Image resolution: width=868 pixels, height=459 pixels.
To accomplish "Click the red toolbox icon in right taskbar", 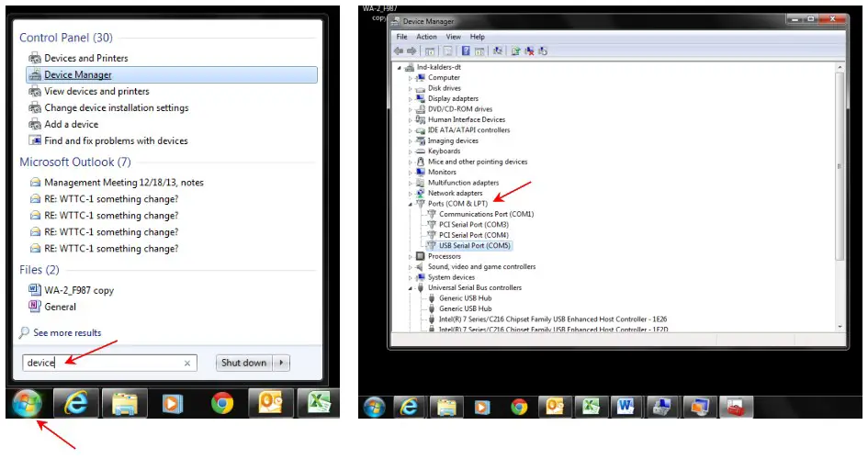I will (x=735, y=407).
